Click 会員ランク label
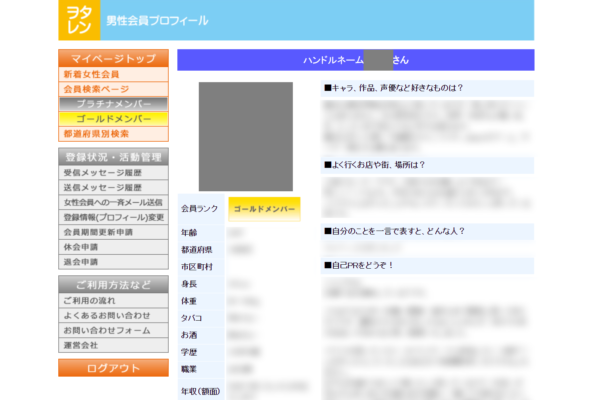Viewport: 600px width, 400px height. (x=200, y=209)
